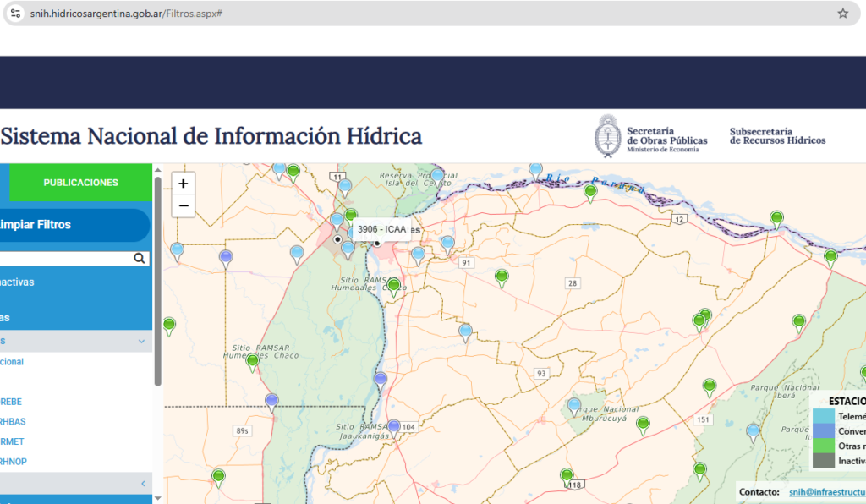
Task: Toggle the left-pointing chevron on lower sidebar row
Action: [x=143, y=484]
